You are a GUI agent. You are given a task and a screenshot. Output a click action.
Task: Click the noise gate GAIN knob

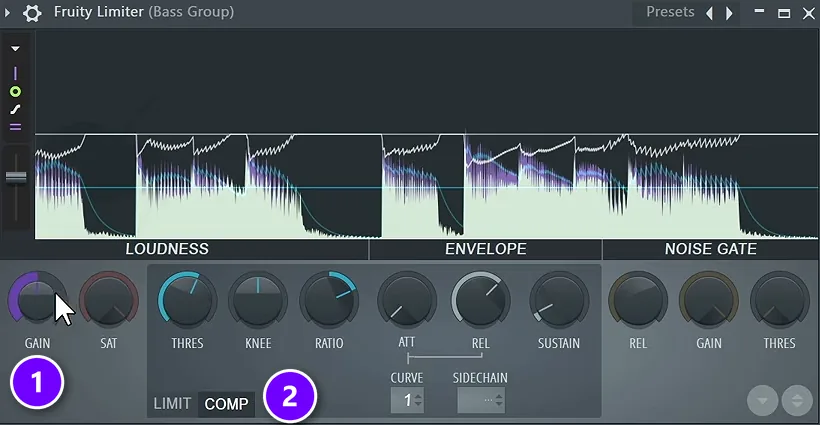click(709, 300)
